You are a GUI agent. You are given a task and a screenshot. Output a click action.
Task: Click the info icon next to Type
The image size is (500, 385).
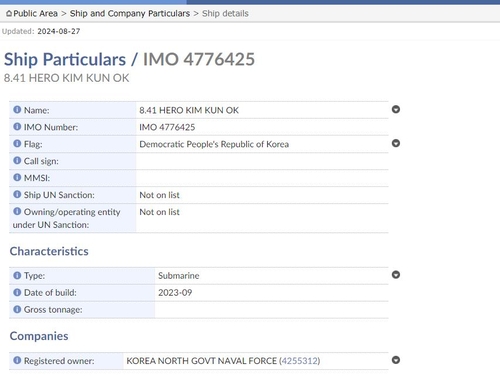pos(17,275)
